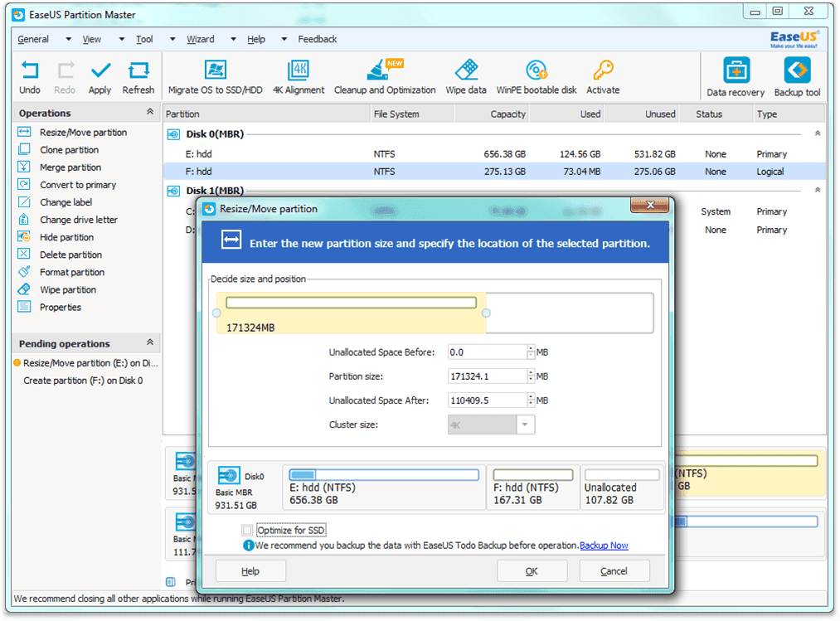Close the Resize/Move partition dialog
Viewport: 840px width, 621px height.
point(650,205)
